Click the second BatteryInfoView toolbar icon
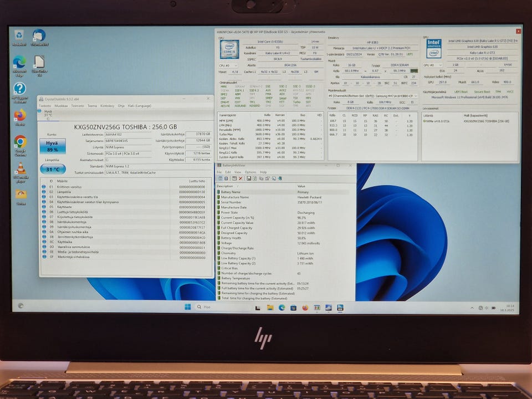 [x=226, y=178]
